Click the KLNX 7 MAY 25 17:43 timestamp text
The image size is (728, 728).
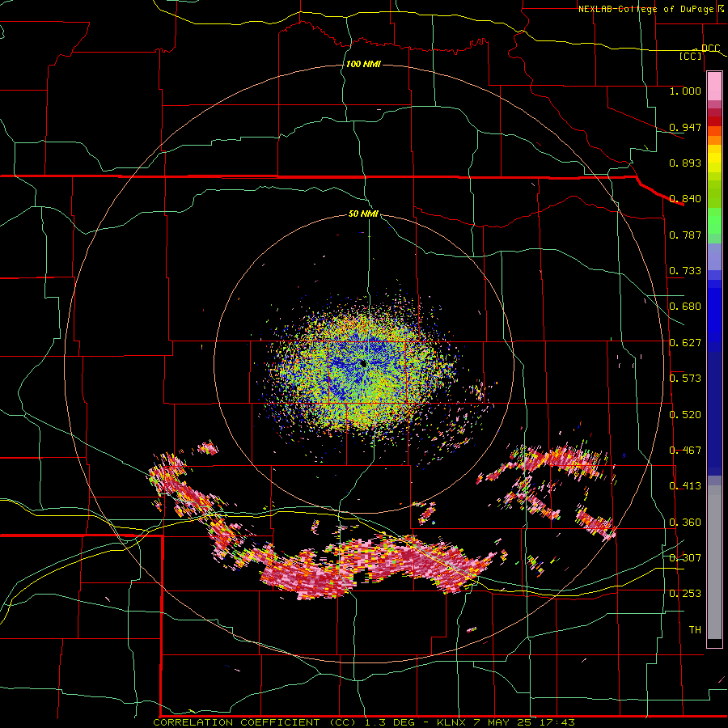coord(506,722)
